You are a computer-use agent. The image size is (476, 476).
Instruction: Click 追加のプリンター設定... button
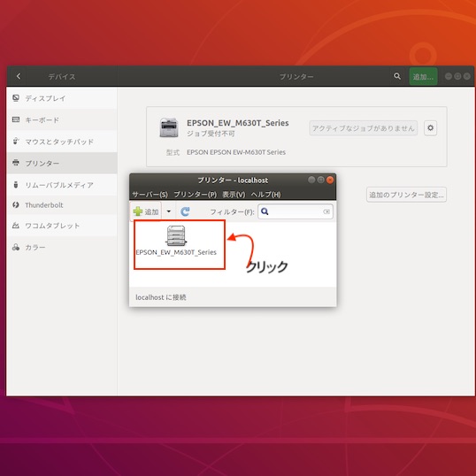pos(406,195)
